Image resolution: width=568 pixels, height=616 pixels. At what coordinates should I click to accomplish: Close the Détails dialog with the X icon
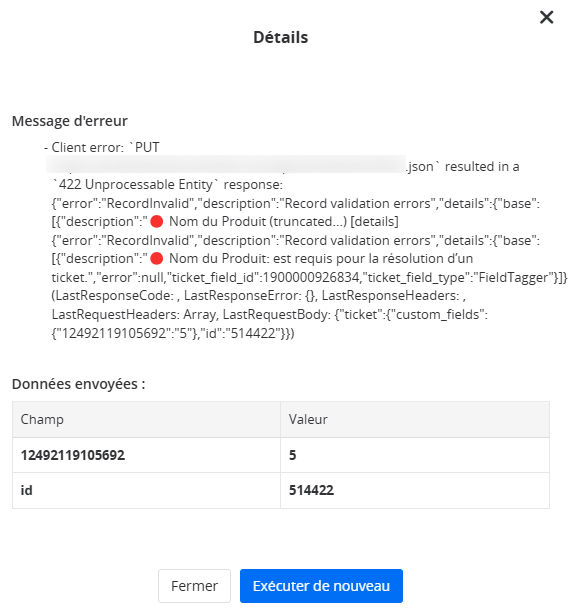546,17
